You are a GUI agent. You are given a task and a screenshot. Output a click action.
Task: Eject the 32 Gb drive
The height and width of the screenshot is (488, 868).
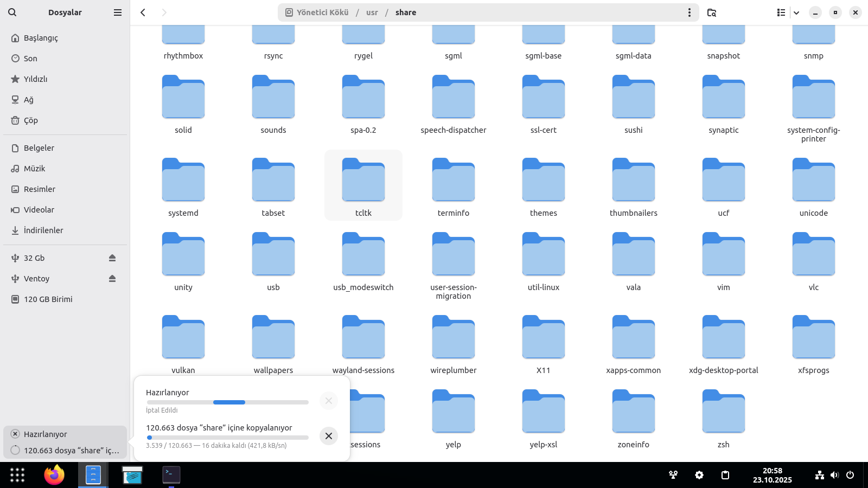112,258
